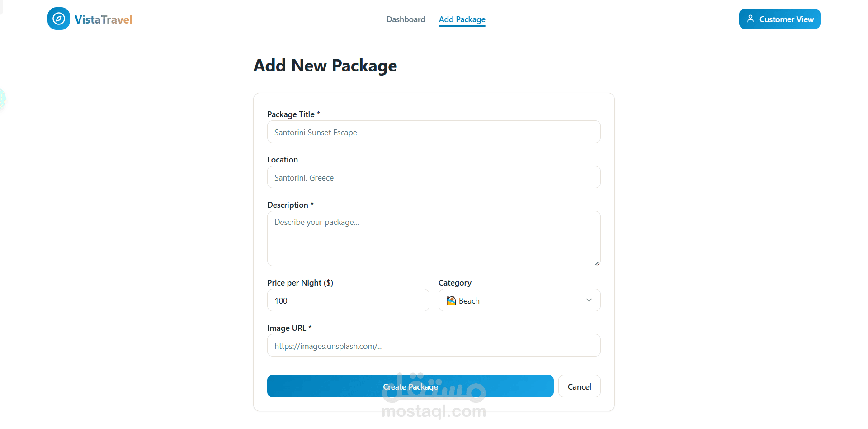Focus the Description text area
This screenshot has height=429, width=868.
(x=434, y=238)
